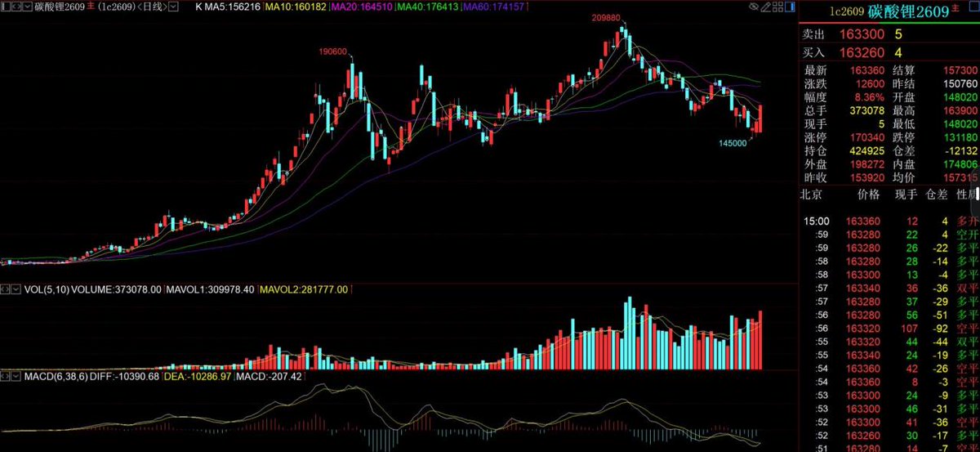Screen dimensions: 980x452
Task: Click the first panel icon beside the chart title
Action: pos(6,7)
